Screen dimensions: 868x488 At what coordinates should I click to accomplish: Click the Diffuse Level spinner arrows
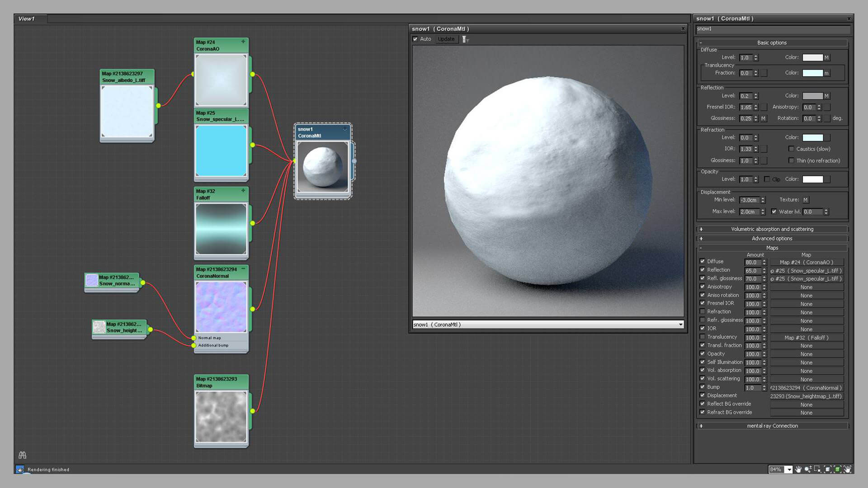click(756, 57)
